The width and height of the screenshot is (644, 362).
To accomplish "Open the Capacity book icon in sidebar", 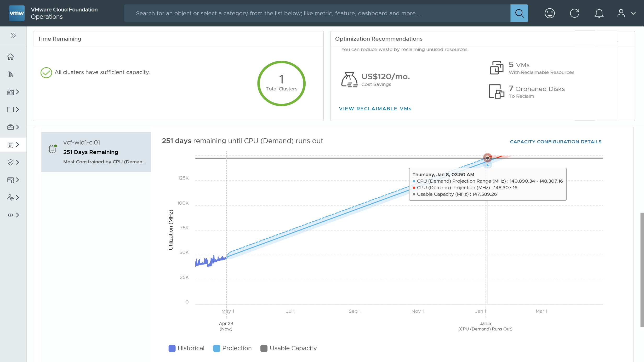I will (10, 145).
